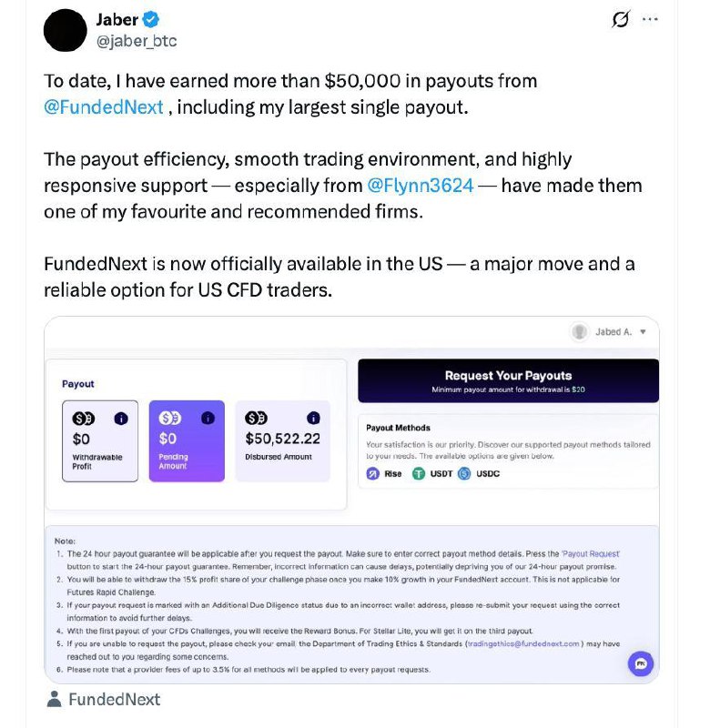This screenshot has width=710, height=728.
Task: Click info icon on Withdrawable Profit card
Action: point(121,419)
